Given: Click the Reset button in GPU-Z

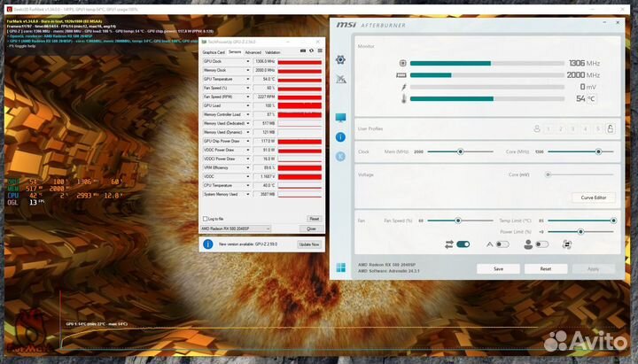Looking at the screenshot, I should pos(314,219).
